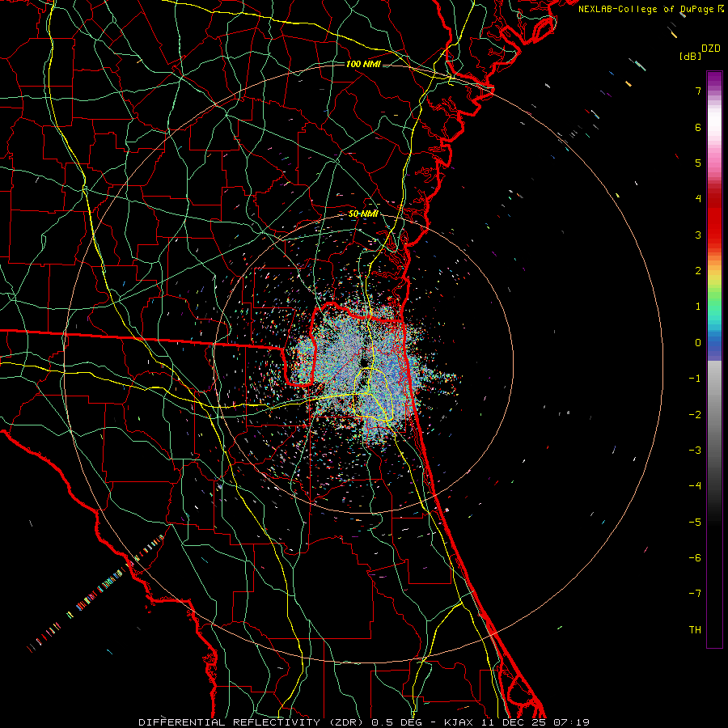Image resolution: width=728 pixels, height=728 pixels.
Task: Click the DZD legend title
Action: (711, 49)
